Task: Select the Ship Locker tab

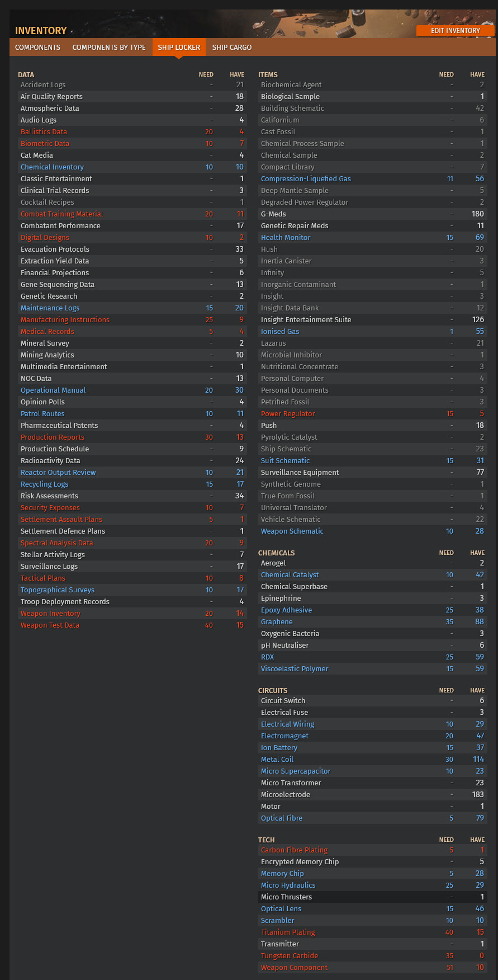Action: click(x=179, y=47)
